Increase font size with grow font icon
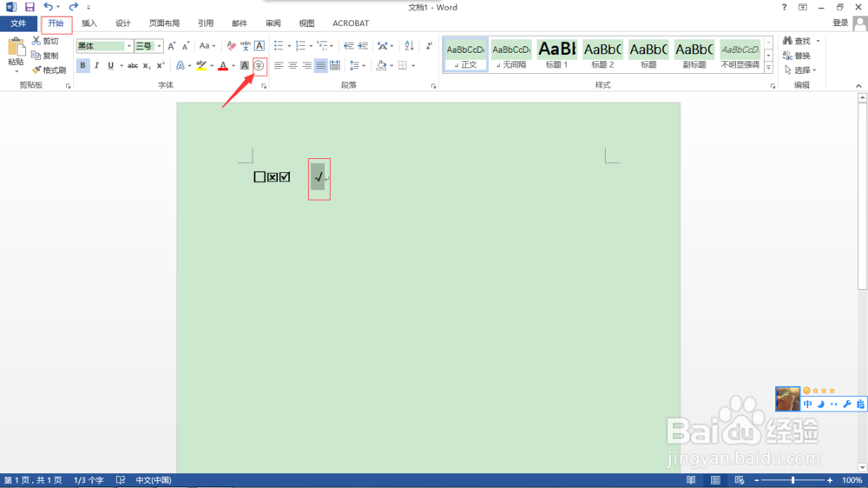 tap(172, 46)
